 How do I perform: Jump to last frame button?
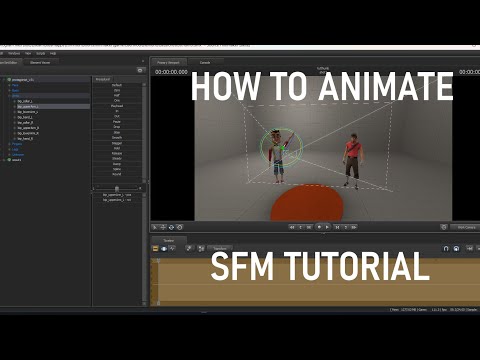[x=354, y=227]
